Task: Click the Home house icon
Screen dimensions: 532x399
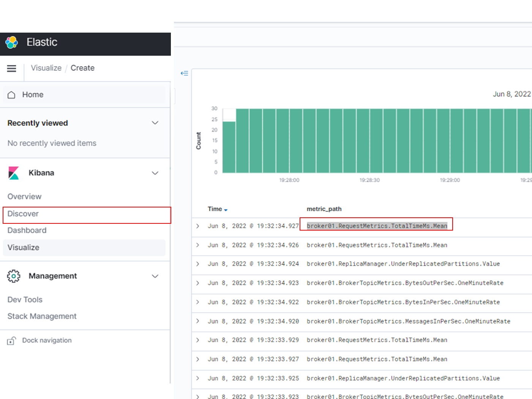Action: coord(11,95)
